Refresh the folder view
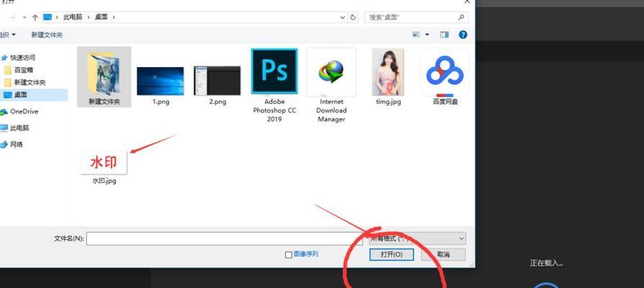The height and width of the screenshot is (288, 644). pyautogui.click(x=353, y=17)
